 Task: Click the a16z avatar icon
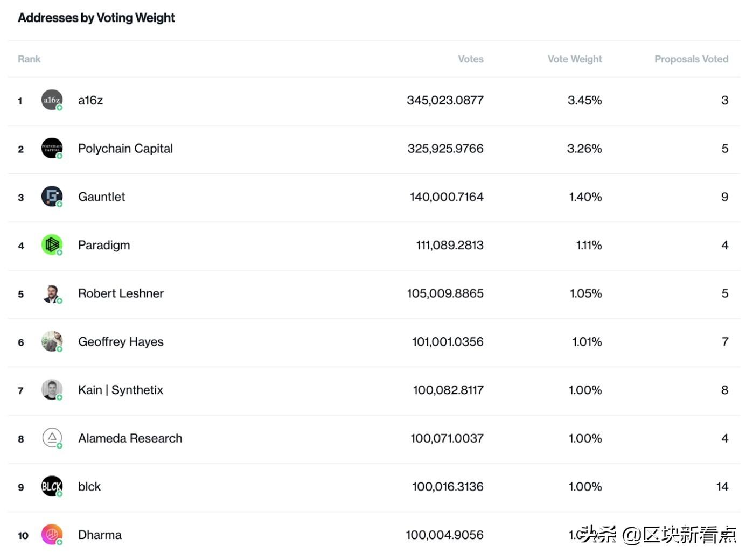[x=52, y=100]
